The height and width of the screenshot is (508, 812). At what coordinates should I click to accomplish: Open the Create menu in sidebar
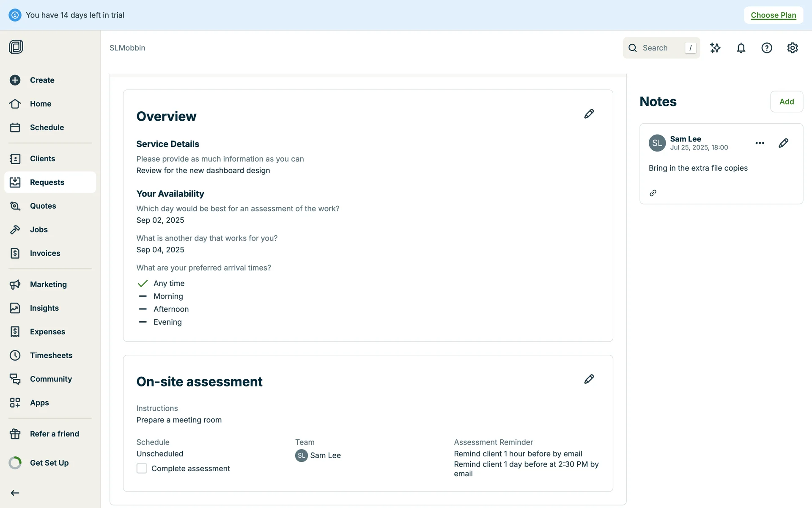coord(42,80)
